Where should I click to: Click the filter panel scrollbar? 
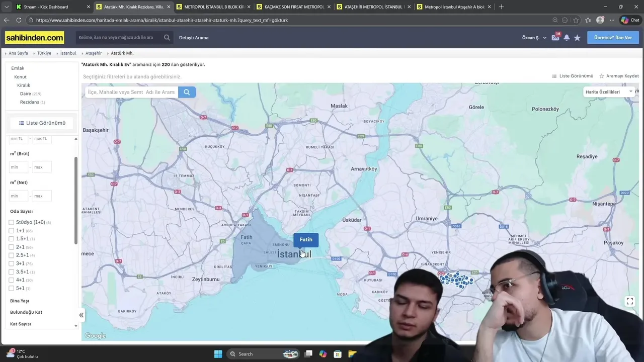tap(76, 200)
